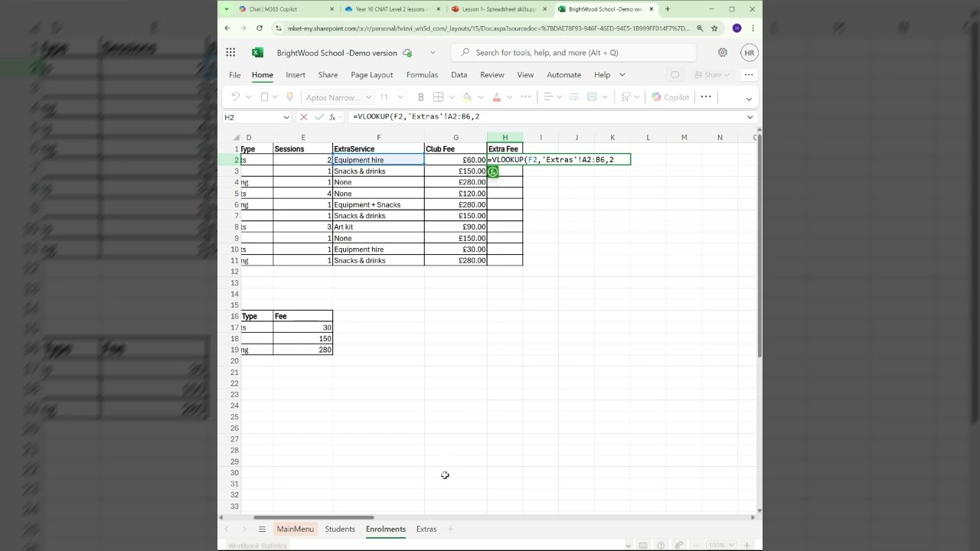Select the Format Painter brush
This screenshot has height=551, width=980.
pyautogui.click(x=289, y=97)
